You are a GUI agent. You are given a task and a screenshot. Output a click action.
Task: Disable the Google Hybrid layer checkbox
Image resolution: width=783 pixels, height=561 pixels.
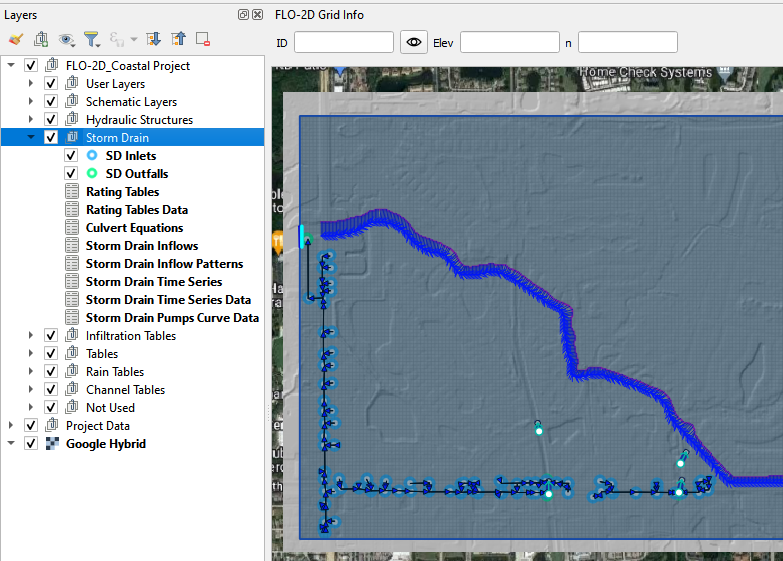tap(31, 444)
